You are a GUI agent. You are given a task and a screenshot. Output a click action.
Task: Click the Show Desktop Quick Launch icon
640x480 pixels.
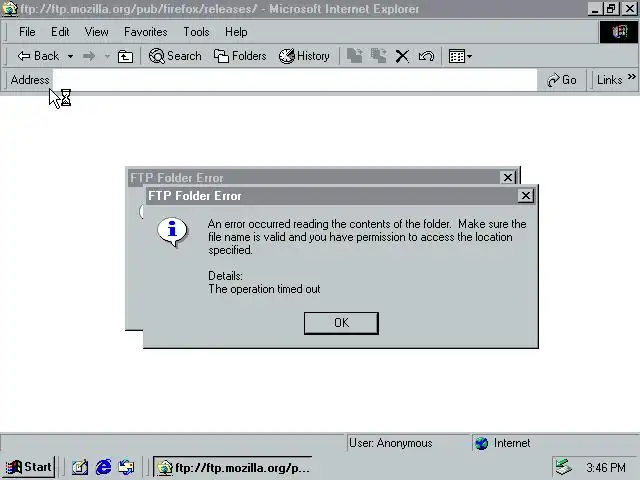pos(80,467)
